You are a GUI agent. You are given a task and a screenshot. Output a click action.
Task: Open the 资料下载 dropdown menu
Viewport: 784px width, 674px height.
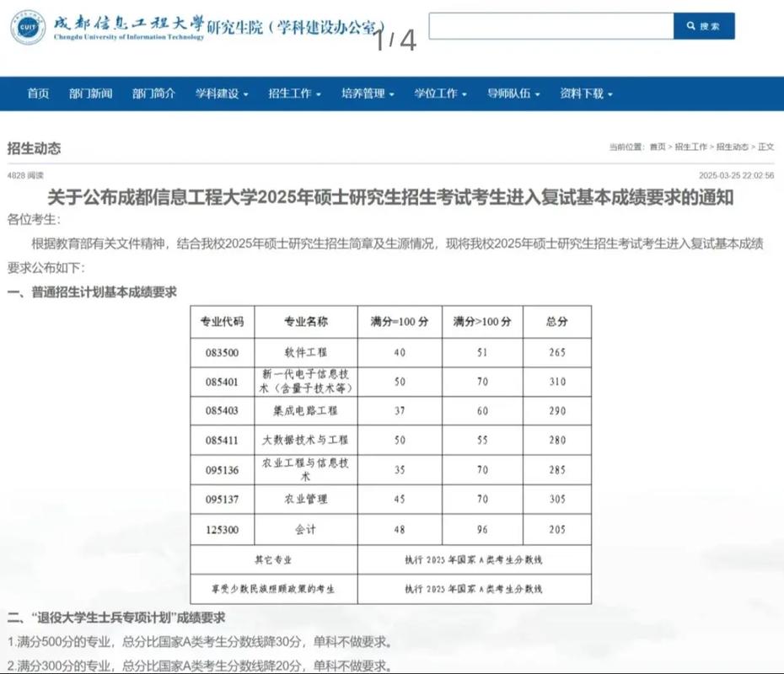point(583,95)
